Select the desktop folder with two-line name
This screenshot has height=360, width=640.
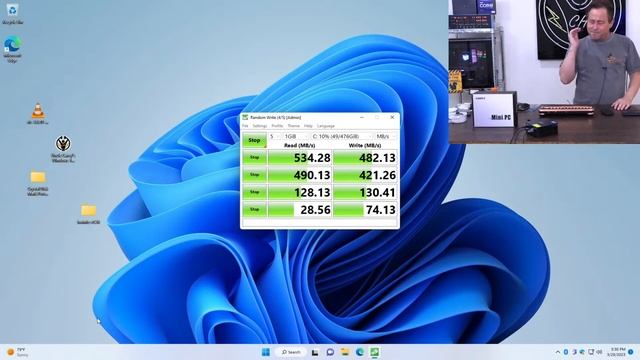38,183
